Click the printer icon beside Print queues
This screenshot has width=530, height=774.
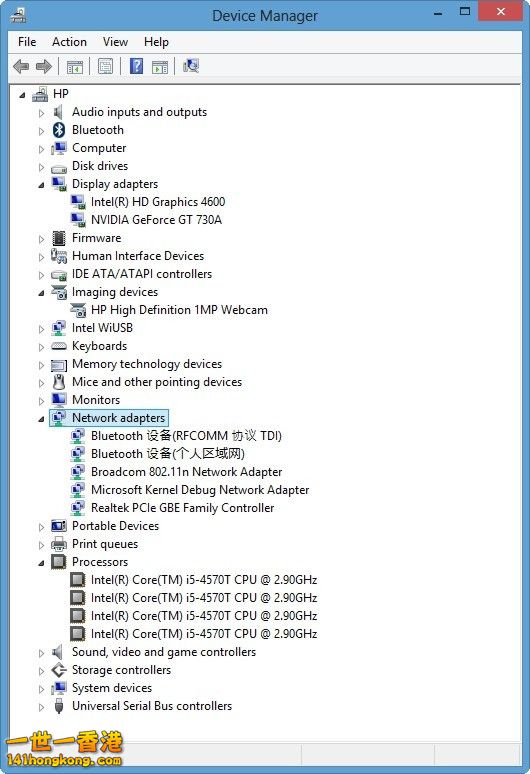(59, 544)
